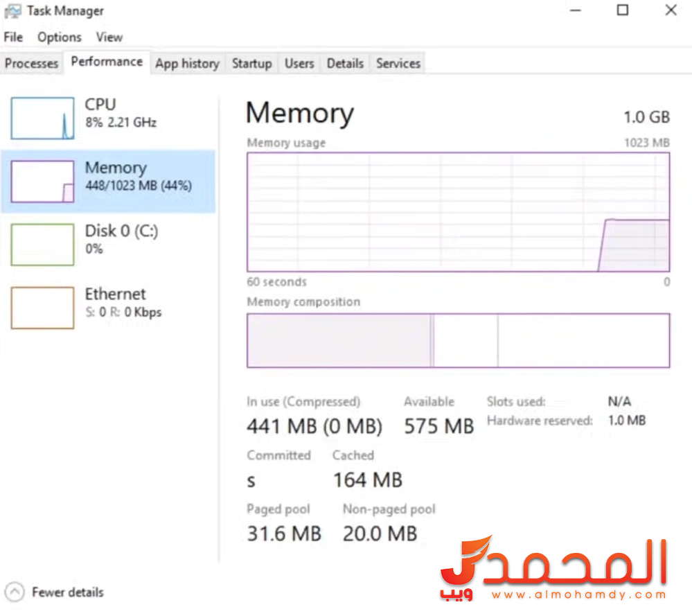The height and width of the screenshot is (616, 692).
Task: Select the Ethernet graph thumbnail
Action: [x=42, y=308]
